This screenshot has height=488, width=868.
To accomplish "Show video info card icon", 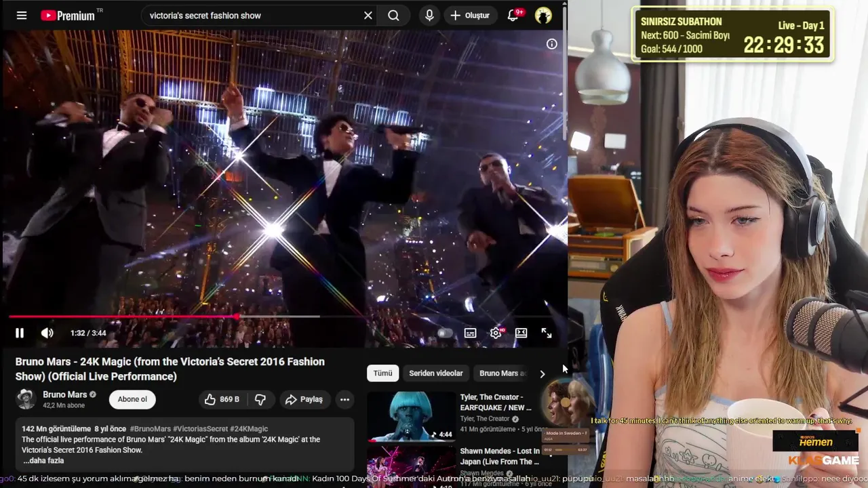I will click(552, 44).
